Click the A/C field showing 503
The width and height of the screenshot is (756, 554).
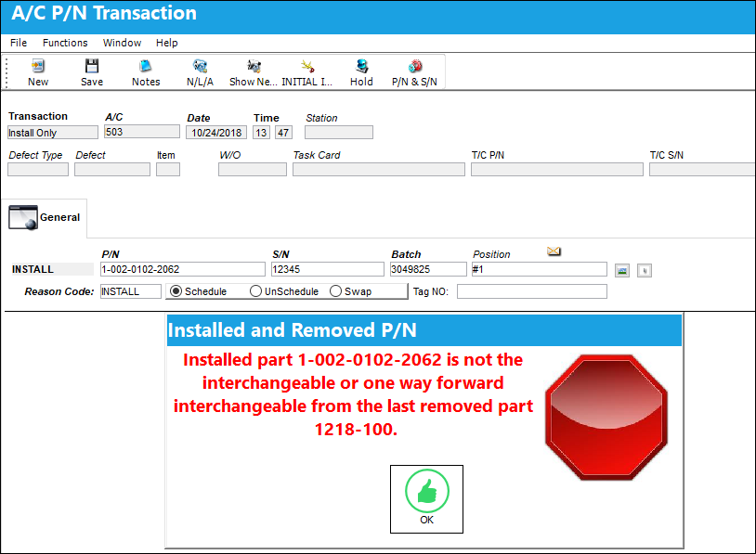point(142,132)
